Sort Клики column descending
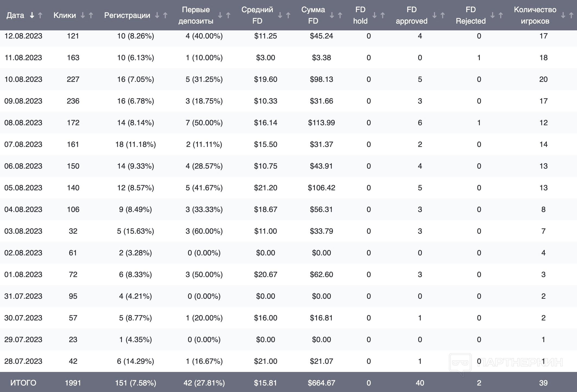Screen dimensions: 577x392 pos(83,15)
